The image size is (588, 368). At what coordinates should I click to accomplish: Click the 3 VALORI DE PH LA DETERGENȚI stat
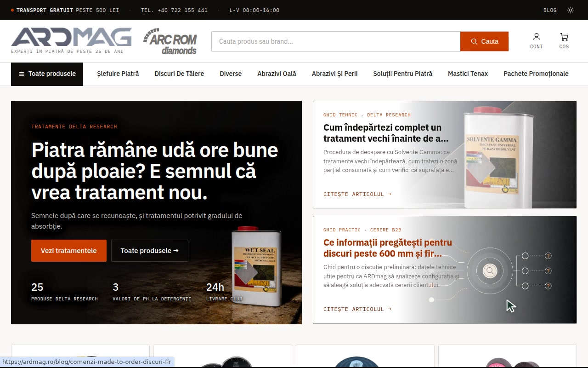pos(152,292)
